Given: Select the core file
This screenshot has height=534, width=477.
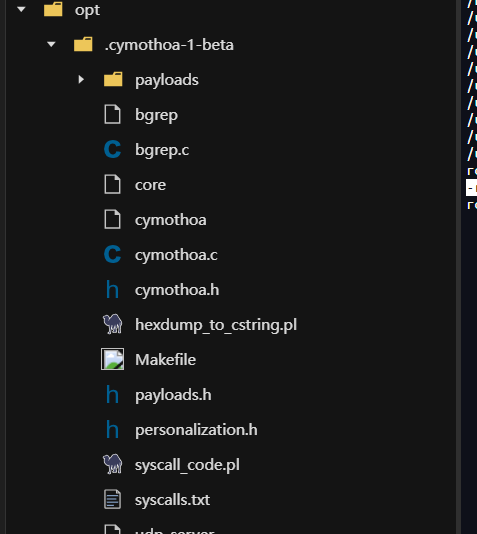Looking at the screenshot, I should 150,185.
